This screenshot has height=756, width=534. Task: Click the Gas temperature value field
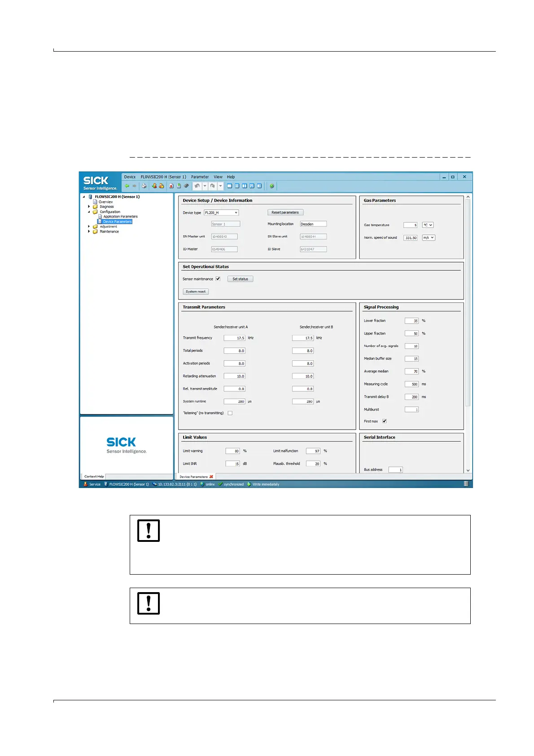(411, 225)
